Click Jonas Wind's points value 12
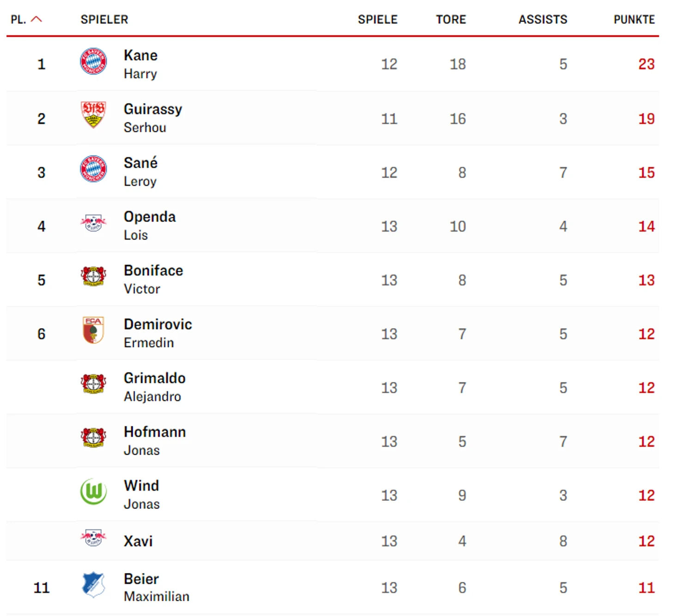 point(646,495)
